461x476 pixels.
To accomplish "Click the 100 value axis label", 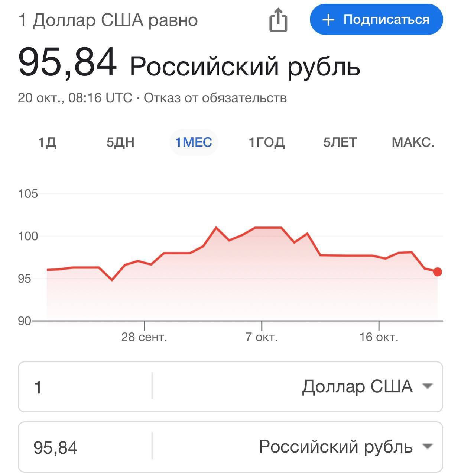I will click(x=28, y=236).
